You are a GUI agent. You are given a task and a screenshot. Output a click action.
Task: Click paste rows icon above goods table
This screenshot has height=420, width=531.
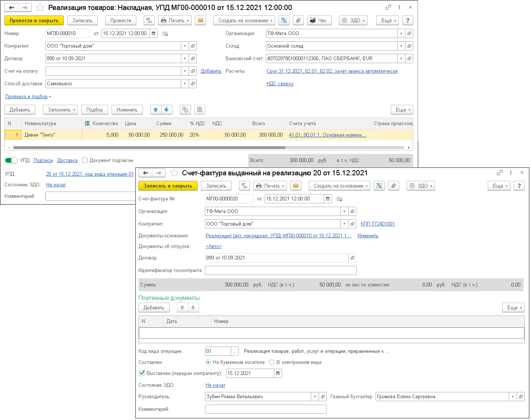pos(199,110)
